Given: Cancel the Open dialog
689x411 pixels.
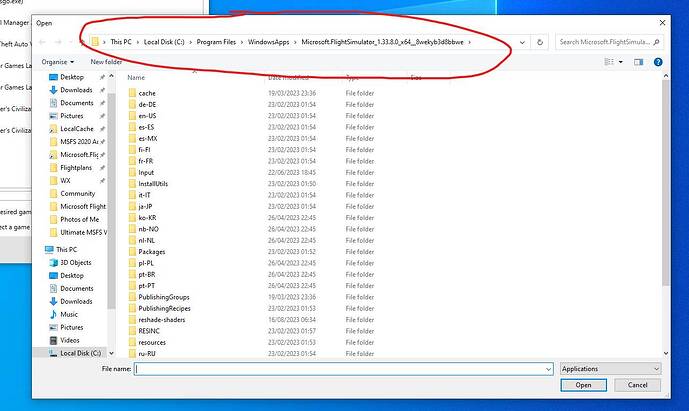Looking at the screenshot, I should pos(637,385).
